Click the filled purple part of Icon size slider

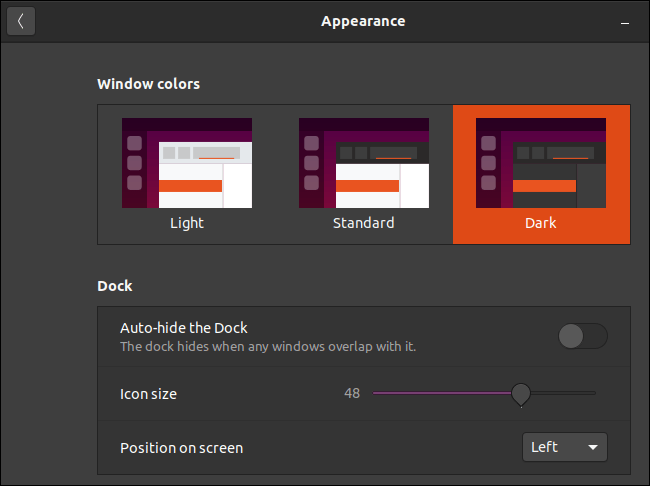pos(440,393)
